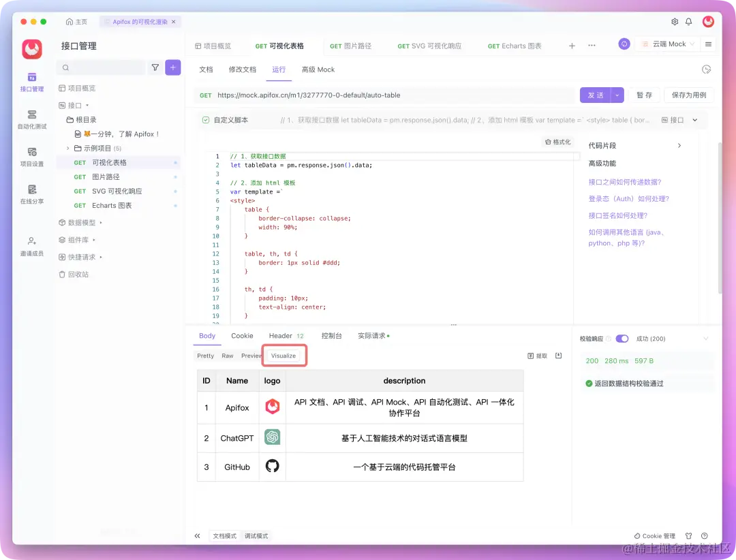
Task: Toggle the 校验响应 switch
Action: pos(622,339)
